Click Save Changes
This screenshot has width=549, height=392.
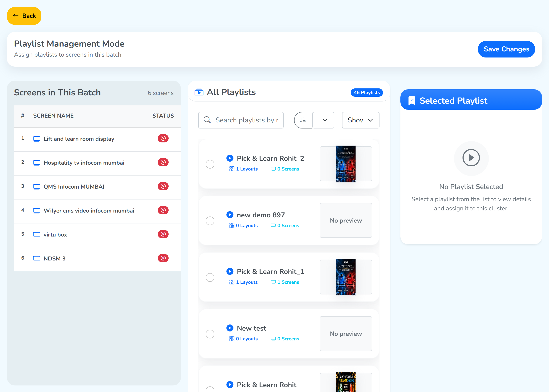[x=506, y=49]
